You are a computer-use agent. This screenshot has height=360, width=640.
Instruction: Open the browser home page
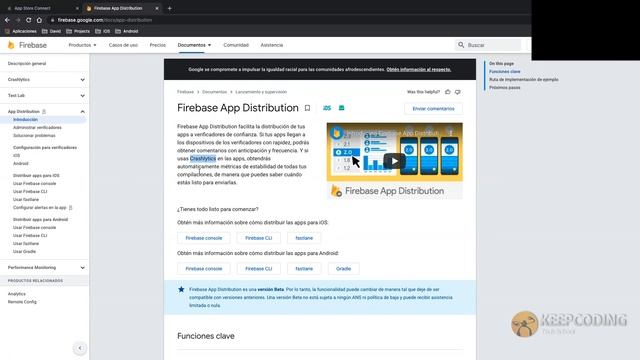(39, 20)
